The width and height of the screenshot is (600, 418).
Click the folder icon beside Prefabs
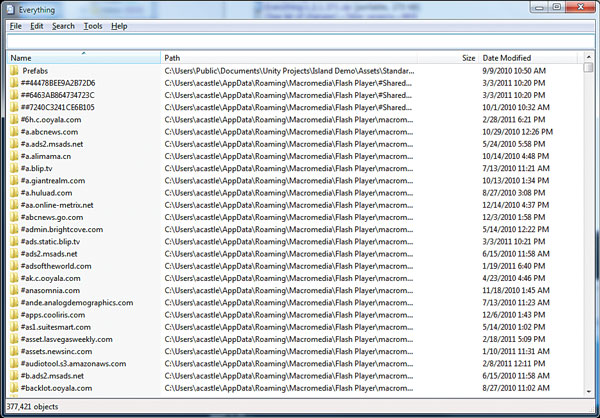tap(14, 71)
